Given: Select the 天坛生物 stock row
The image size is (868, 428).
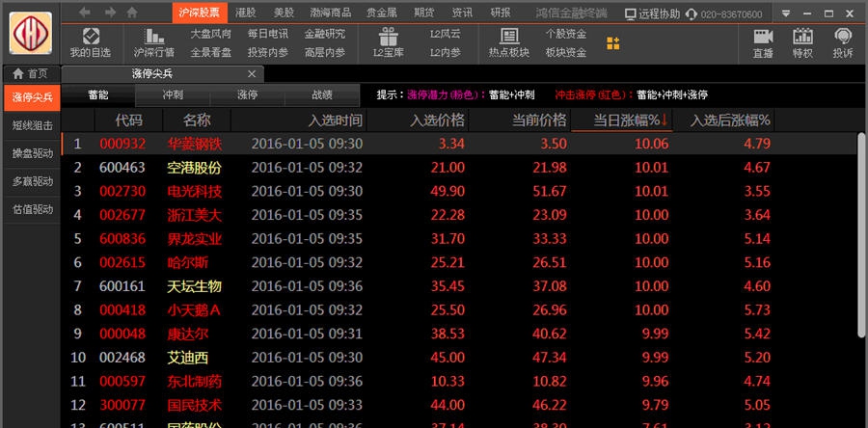Looking at the screenshot, I should coord(458,286).
